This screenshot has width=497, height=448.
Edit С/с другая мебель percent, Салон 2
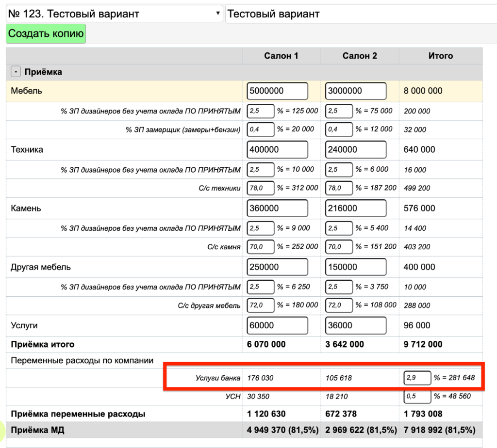click(x=339, y=305)
